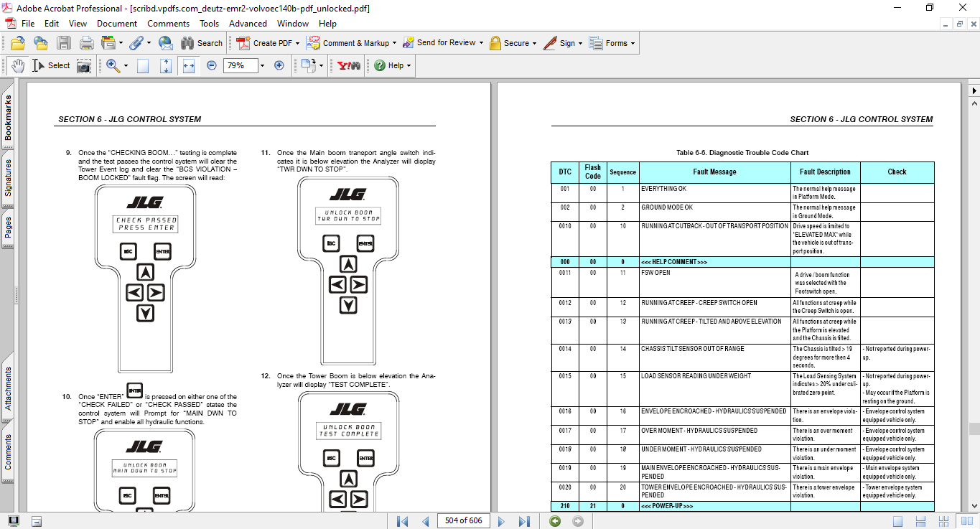Open the Edit menu
980x529 pixels.
point(52,24)
